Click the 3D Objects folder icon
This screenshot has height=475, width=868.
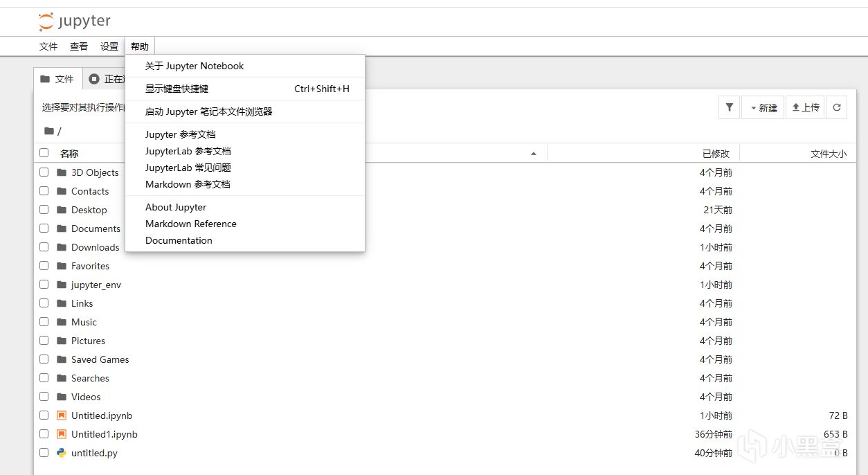coord(62,172)
